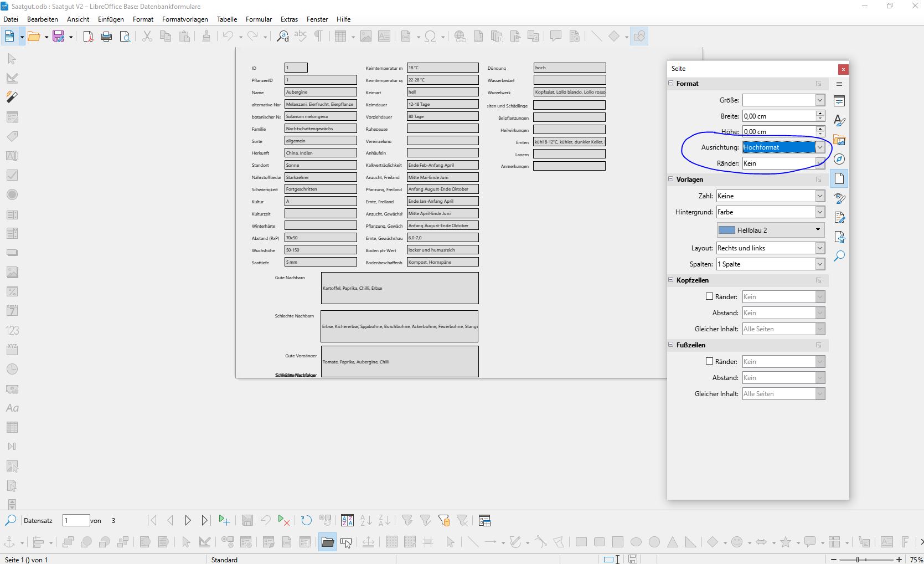Open Vorlagen more options button
Viewport: 924px width, 564px height.
click(818, 180)
